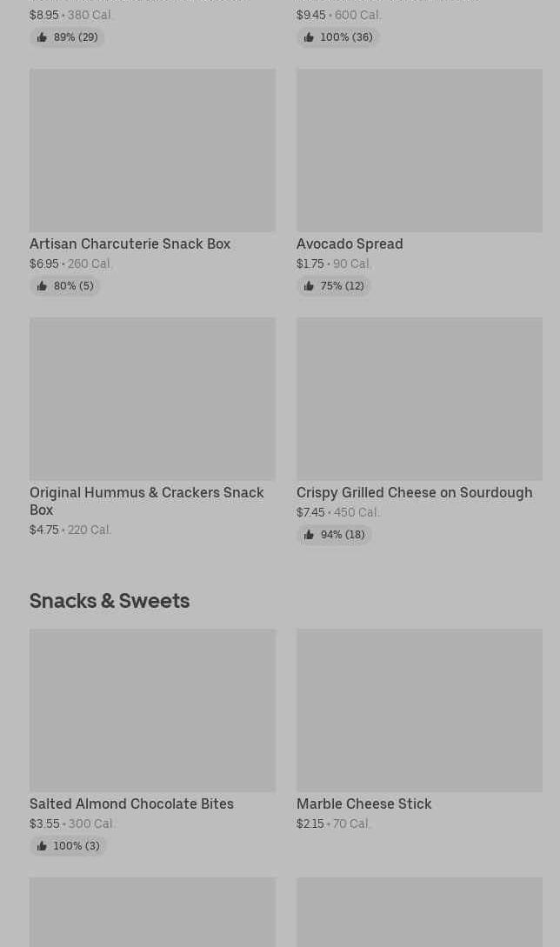Click Salted Almond Chocolate Bites name

point(131,804)
